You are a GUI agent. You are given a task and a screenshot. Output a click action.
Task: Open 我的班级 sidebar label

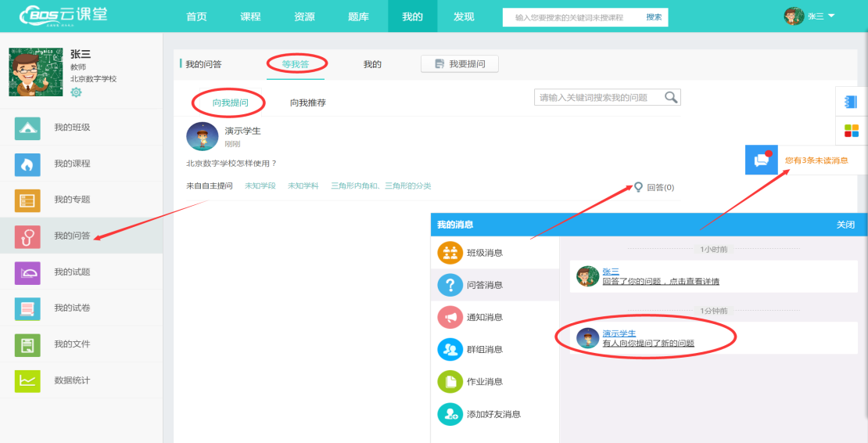pyautogui.click(x=72, y=128)
